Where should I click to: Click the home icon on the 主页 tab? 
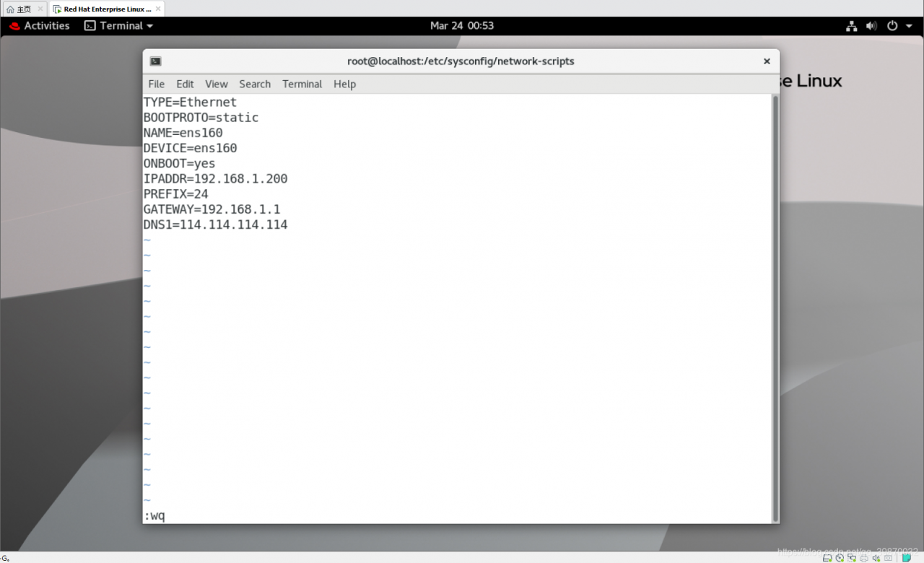coord(10,9)
